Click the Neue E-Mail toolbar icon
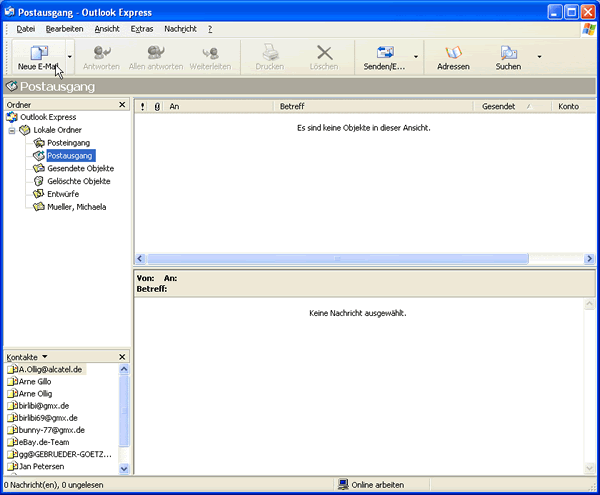 tap(38, 56)
